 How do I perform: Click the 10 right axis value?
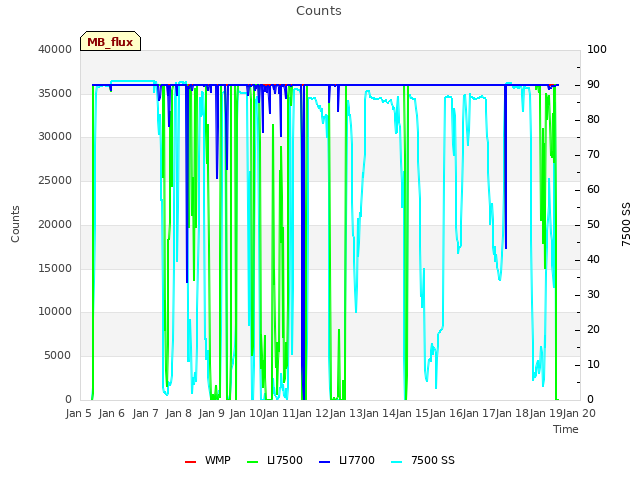pyautogui.click(x=593, y=364)
